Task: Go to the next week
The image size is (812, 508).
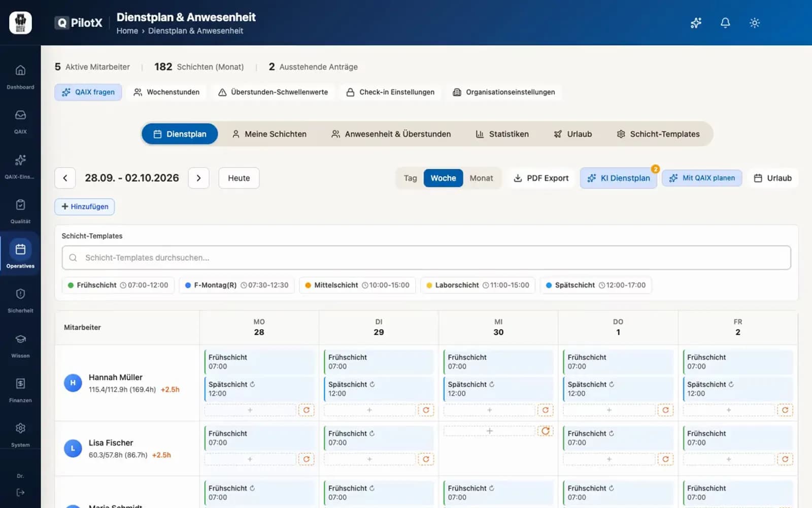Action: click(x=198, y=178)
